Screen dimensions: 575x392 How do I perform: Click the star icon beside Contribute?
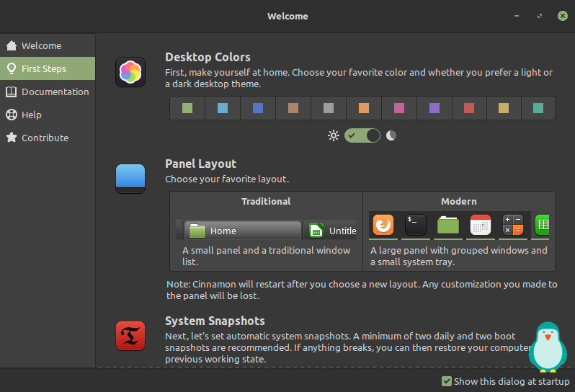point(12,138)
